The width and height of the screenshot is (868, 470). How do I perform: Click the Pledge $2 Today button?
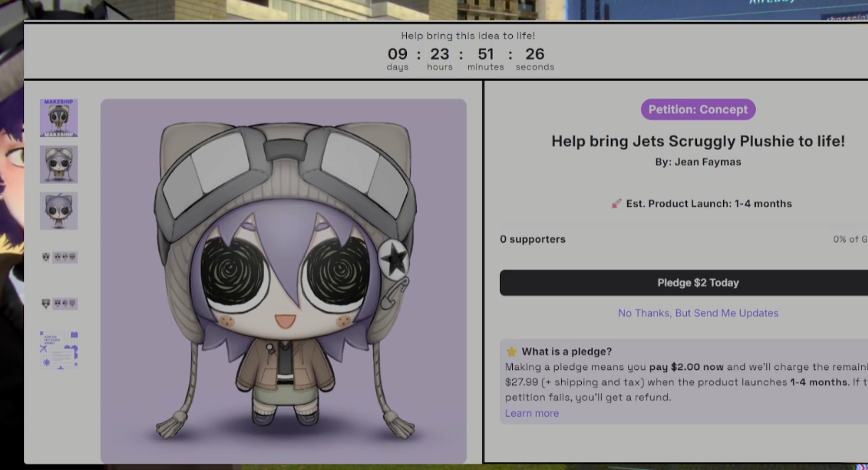698,283
